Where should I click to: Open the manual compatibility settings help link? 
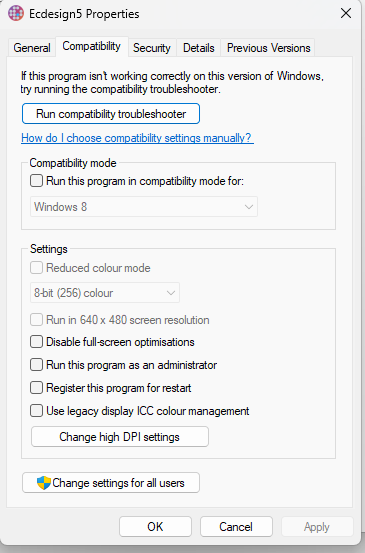[138, 138]
